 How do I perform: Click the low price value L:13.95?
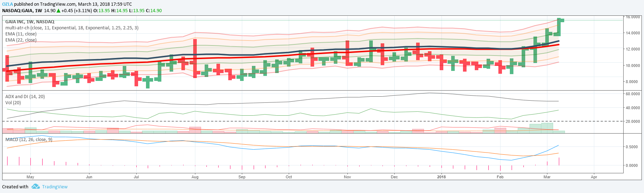point(137,11)
